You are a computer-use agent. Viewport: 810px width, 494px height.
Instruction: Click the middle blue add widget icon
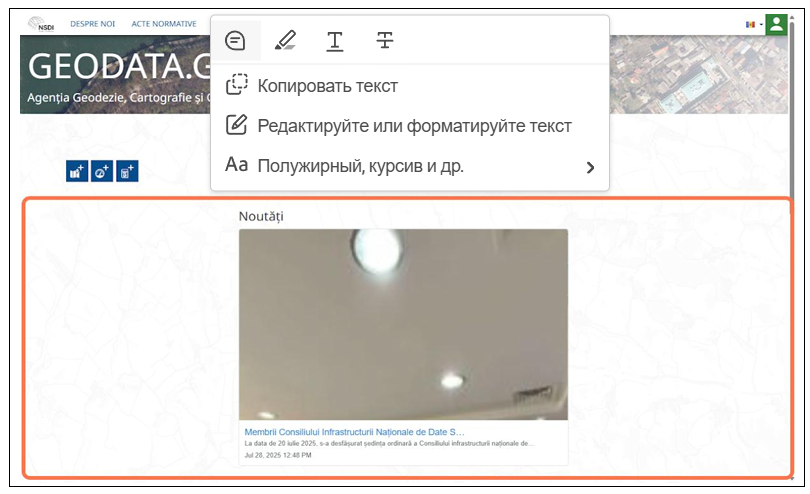[102, 171]
